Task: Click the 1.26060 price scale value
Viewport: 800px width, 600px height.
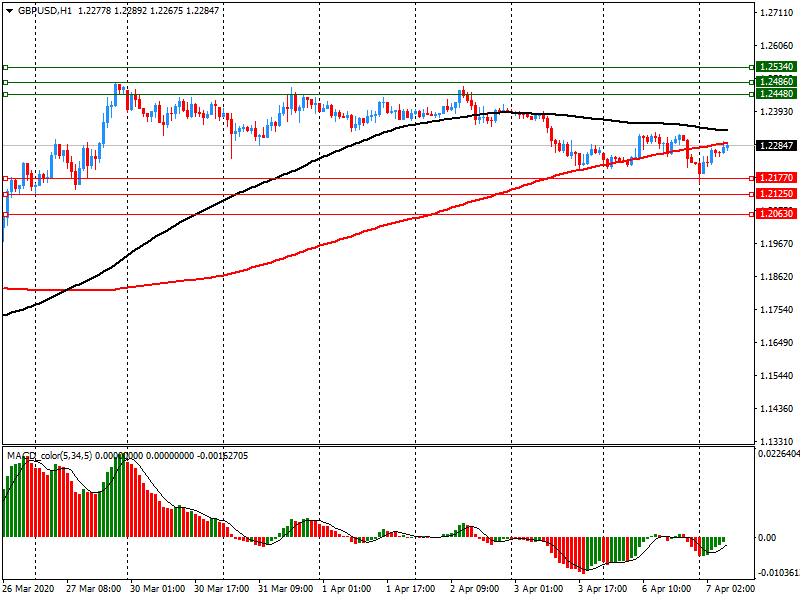Action: 777,46
